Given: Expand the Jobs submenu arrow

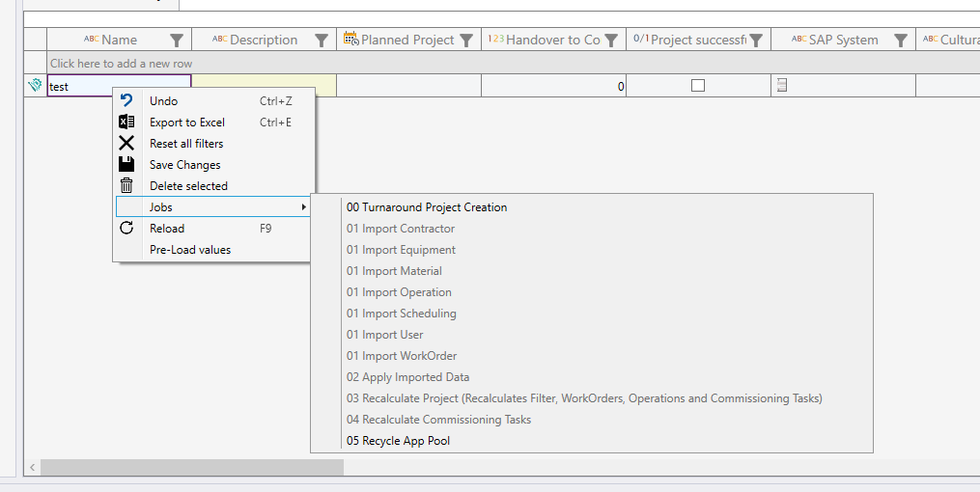Looking at the screenshot, I should [x=303, y=207].
